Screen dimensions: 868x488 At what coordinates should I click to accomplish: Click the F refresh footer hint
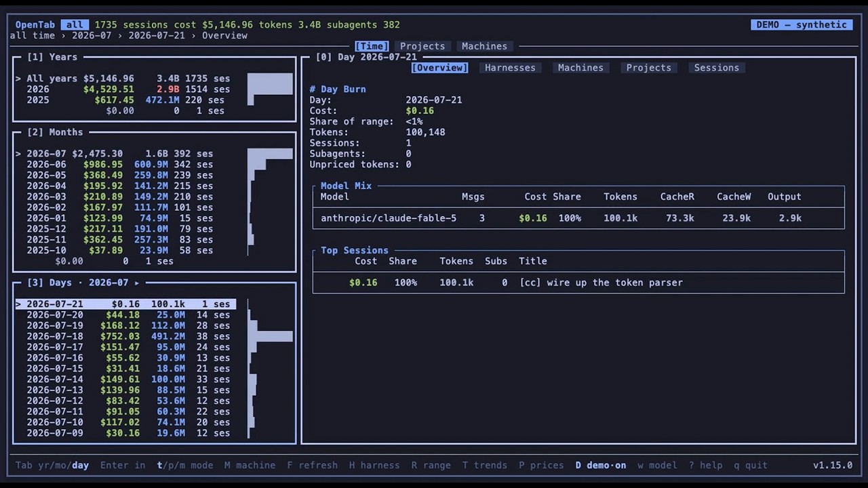(312, 466)
